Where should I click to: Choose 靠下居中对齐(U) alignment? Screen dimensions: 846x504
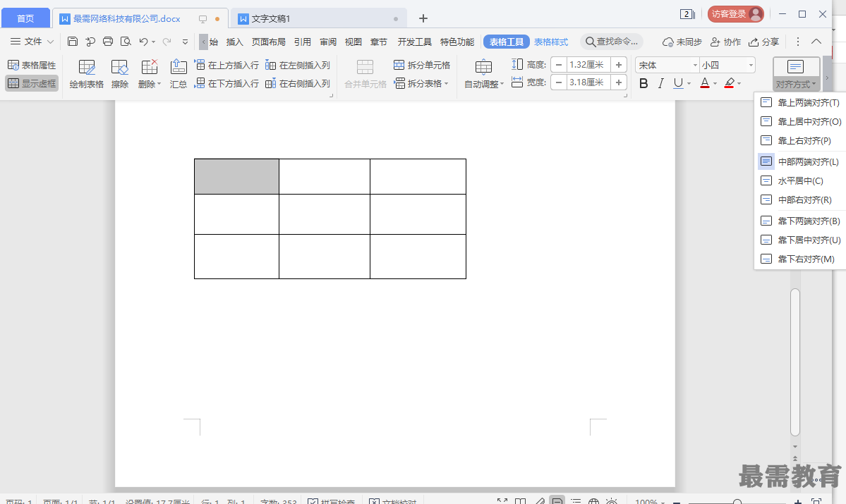click(800, 240)
